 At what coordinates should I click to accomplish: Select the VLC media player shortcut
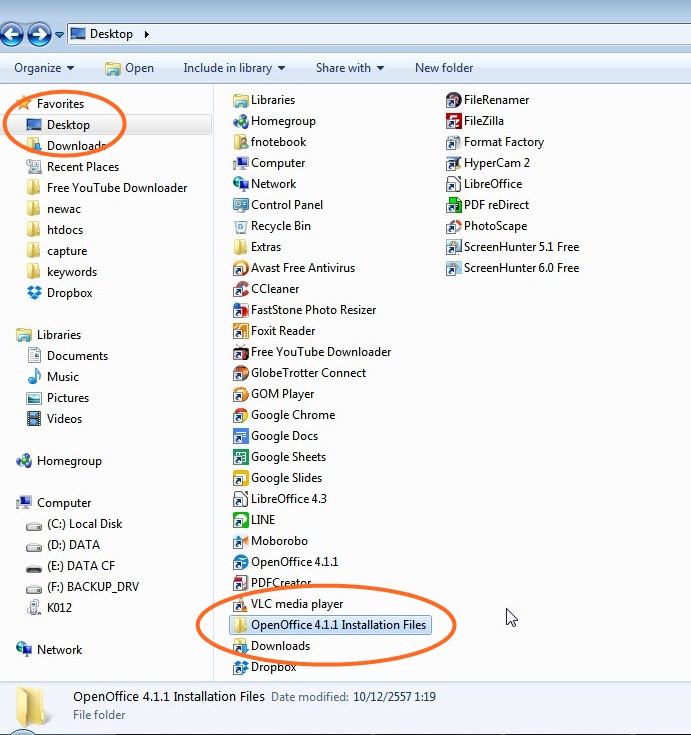point(288,604)
